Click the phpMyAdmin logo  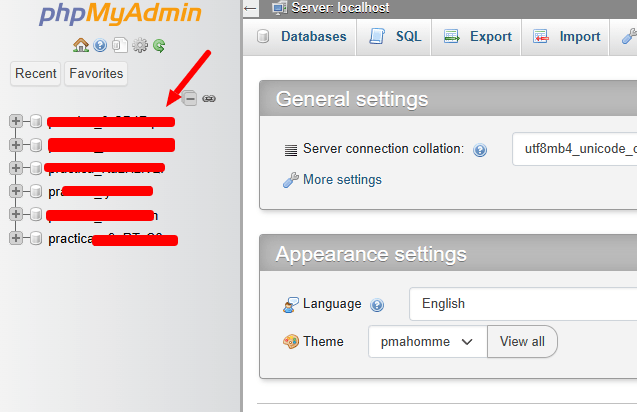coord(120,14)
